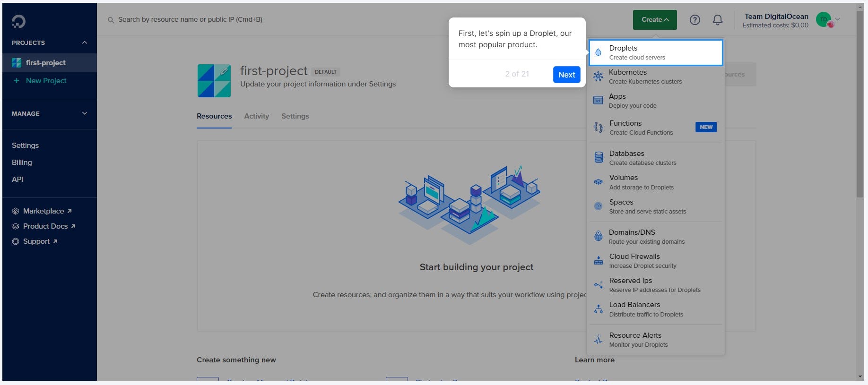This screenshot has height=385, width=868.
Task: Click the 'Create something new' heading
Action: [x=236, y=360]
